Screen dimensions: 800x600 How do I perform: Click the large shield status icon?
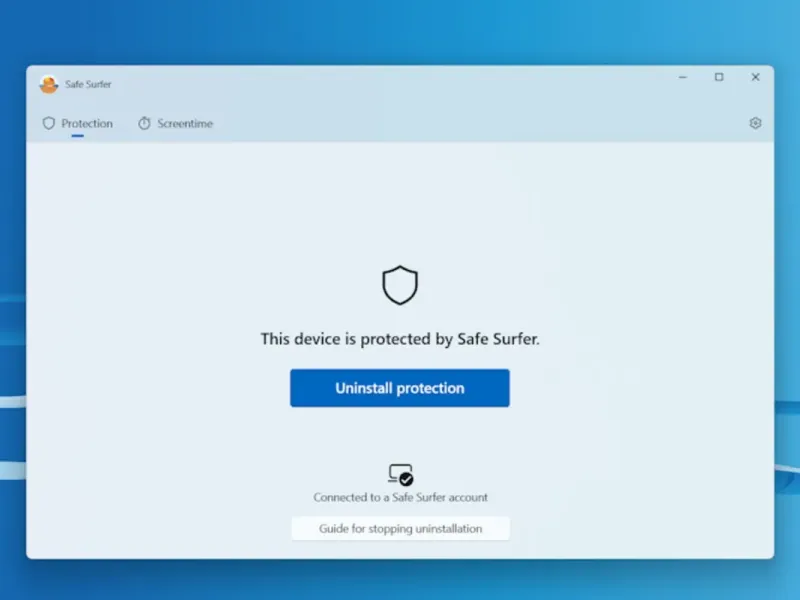(x=400, y=285)
